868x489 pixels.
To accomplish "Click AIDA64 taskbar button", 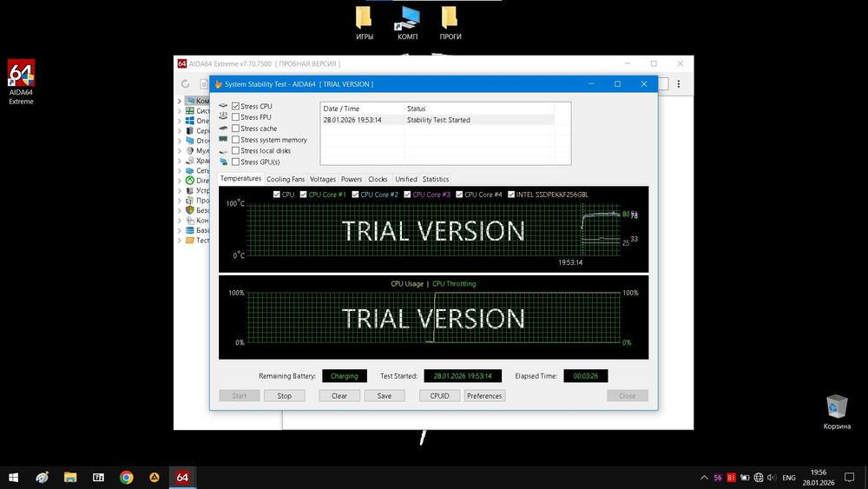I will tap(182, 478).
